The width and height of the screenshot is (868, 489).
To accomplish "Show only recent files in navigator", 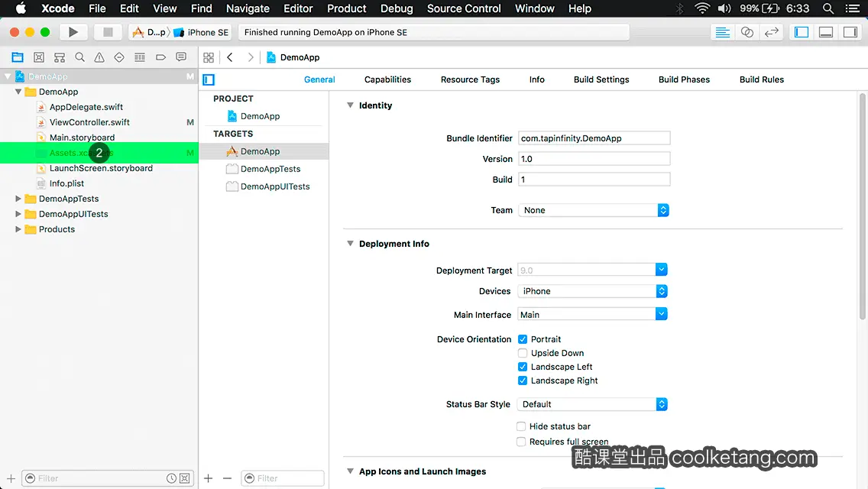I will [172, 478].
